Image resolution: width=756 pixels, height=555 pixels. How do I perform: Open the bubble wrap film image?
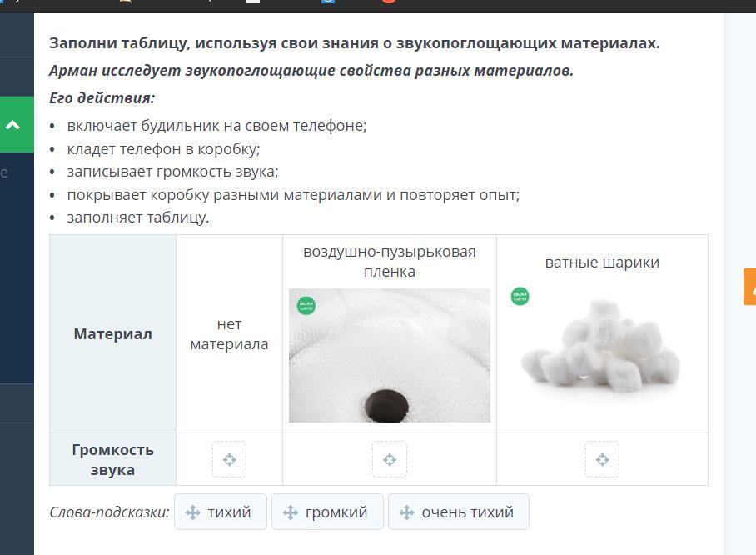point(390,355)
